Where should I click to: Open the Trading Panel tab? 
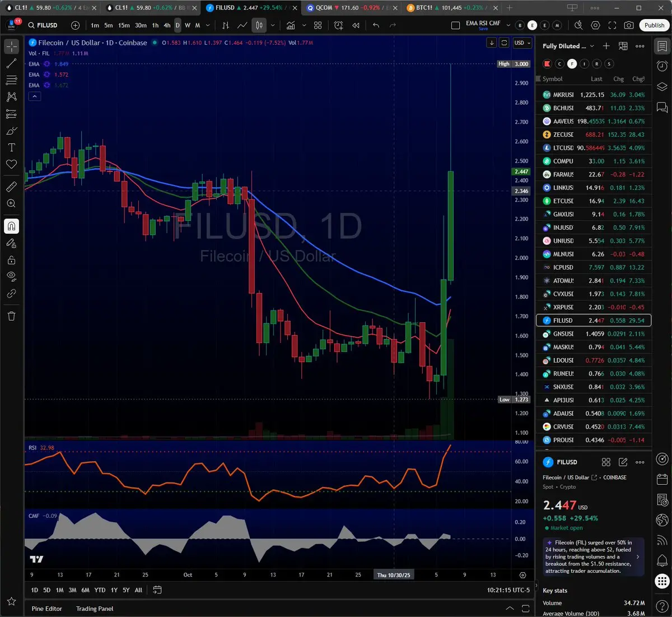(x=95, y=609)
